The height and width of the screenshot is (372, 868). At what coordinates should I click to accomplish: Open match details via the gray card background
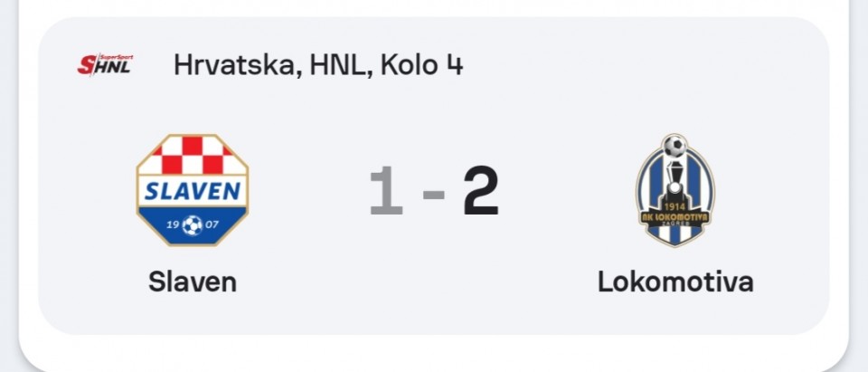coord(433,111)
